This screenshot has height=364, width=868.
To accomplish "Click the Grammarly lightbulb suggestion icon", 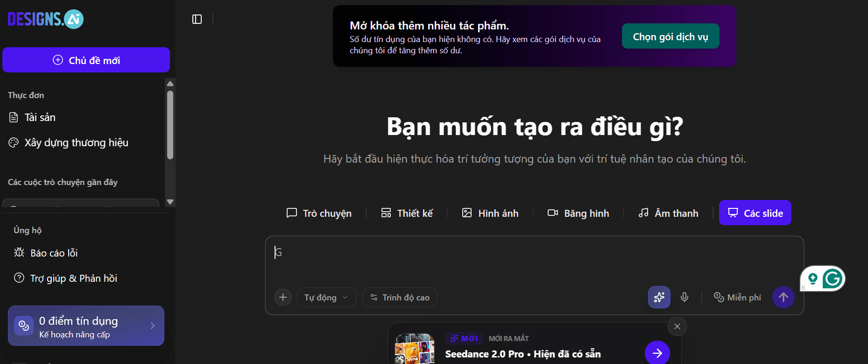I will point(813,279).
